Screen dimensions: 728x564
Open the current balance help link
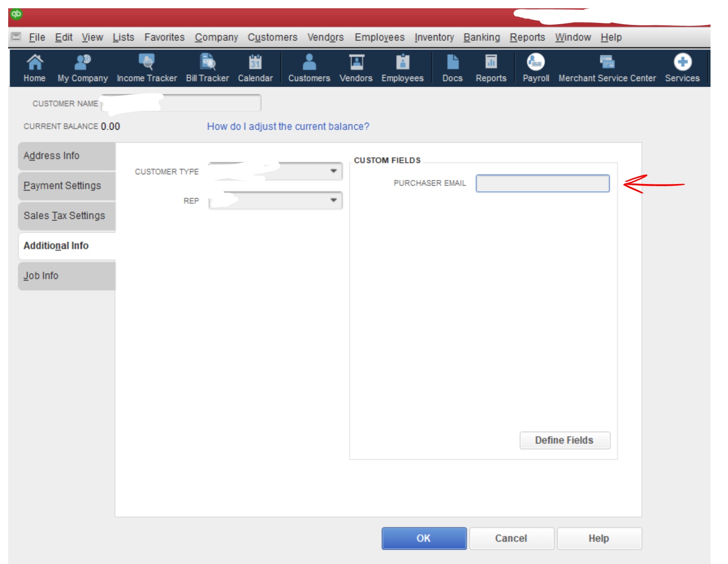click(288, 126)
